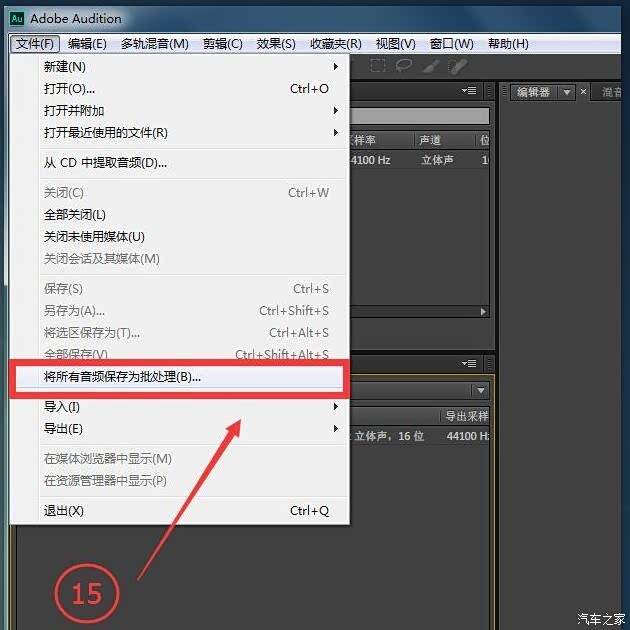Open the 帮助(H) menu
The width and height of the screenshot is (630, 630).
tap(508, 43)
